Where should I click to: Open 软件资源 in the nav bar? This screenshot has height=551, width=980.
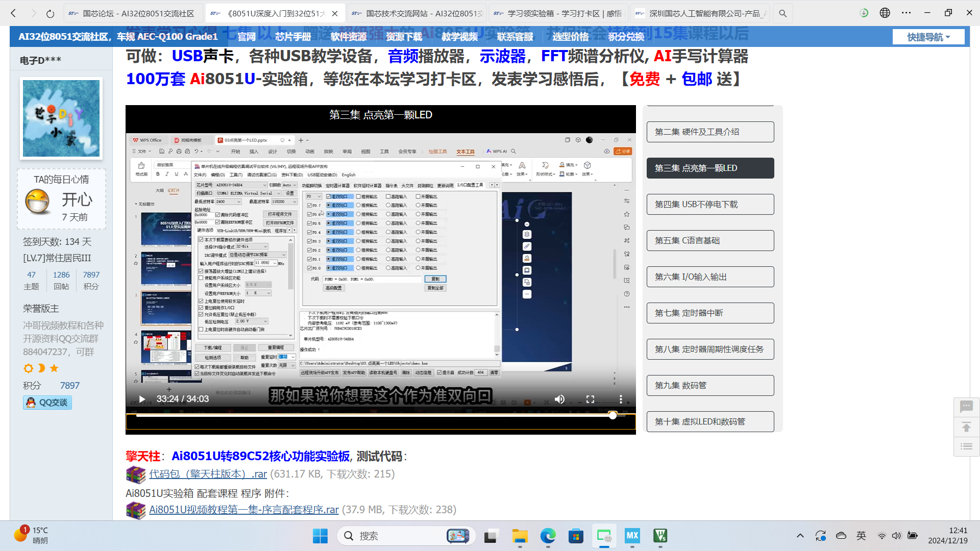349,37
